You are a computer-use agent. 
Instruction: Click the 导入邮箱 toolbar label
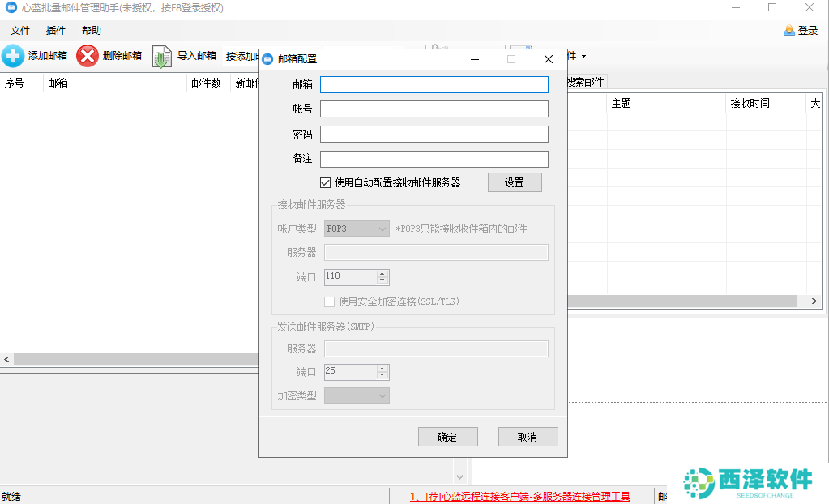pos(197,56)
